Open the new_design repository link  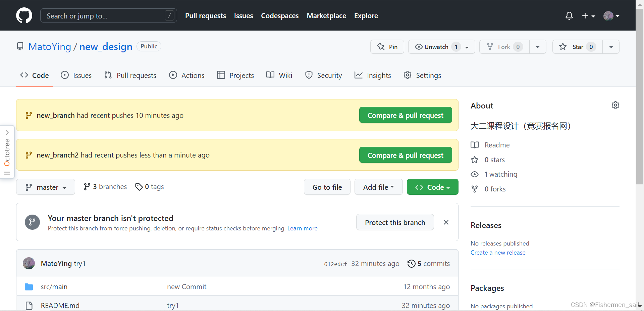106,46
